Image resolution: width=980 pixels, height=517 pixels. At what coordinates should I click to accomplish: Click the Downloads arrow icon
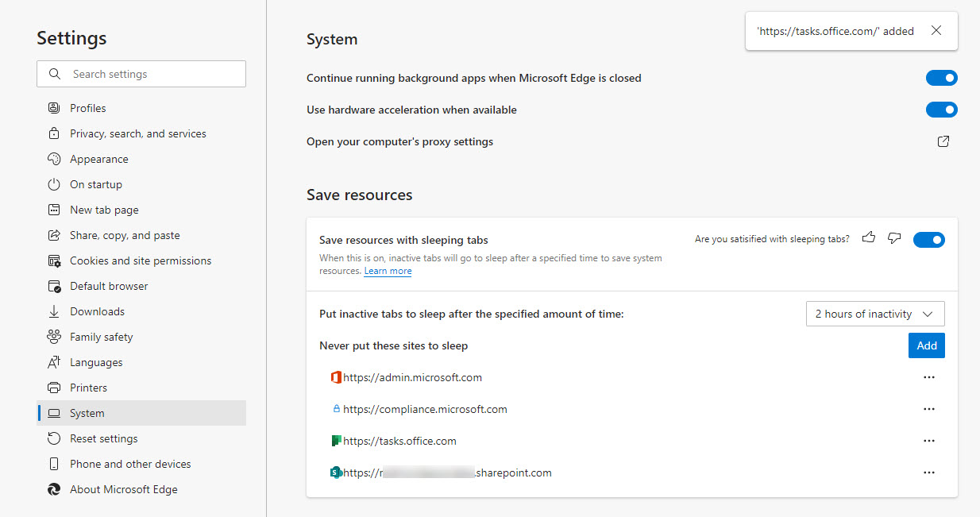click(54, 311)
